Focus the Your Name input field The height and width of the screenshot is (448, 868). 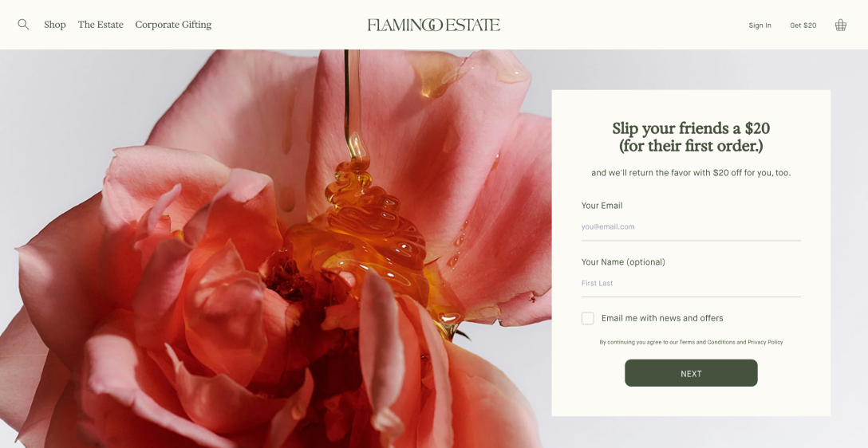click(691, 283)
